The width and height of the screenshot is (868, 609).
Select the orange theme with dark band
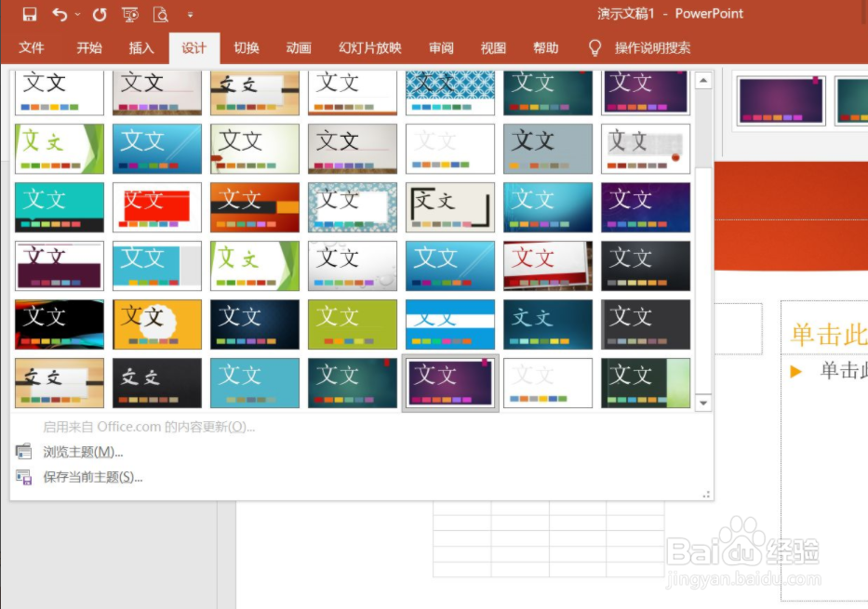tap(255, 207)
